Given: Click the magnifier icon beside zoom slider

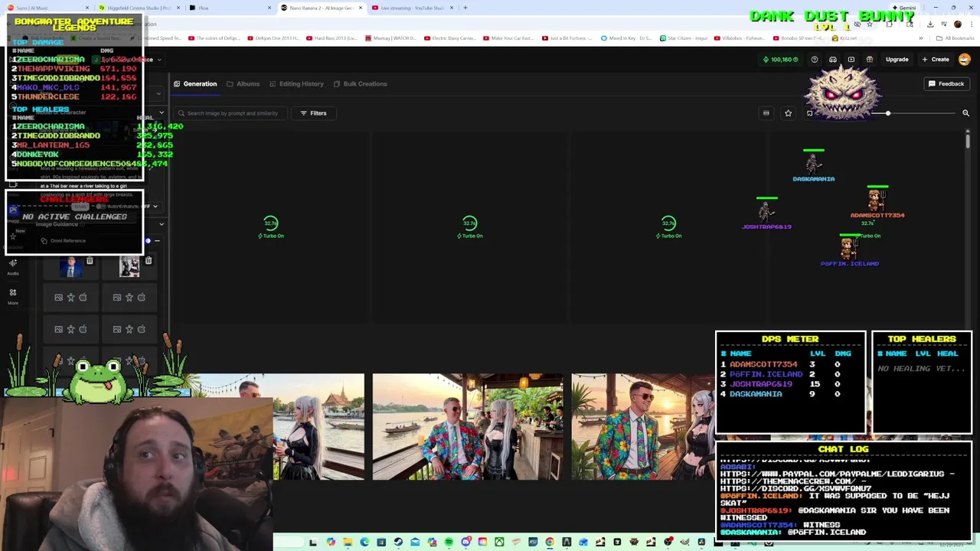Looking at the screenshot, I should point(965,113).
